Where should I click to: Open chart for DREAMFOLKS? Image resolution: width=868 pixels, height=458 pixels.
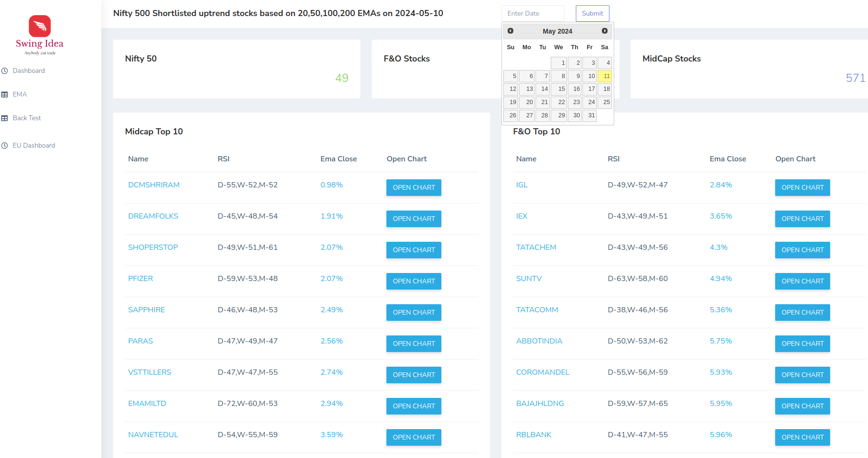tap(414, 219)
